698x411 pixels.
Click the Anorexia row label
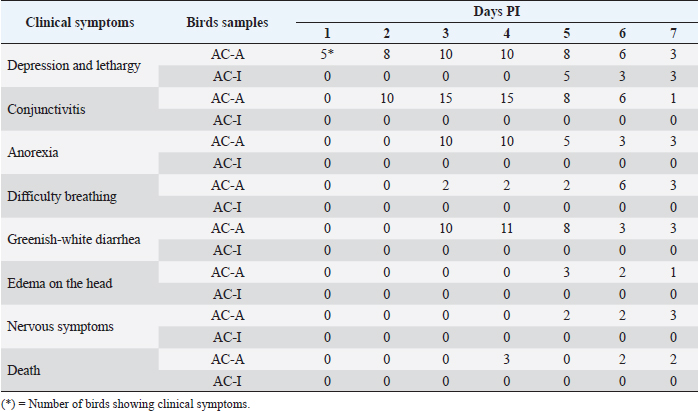pos(33,152)
